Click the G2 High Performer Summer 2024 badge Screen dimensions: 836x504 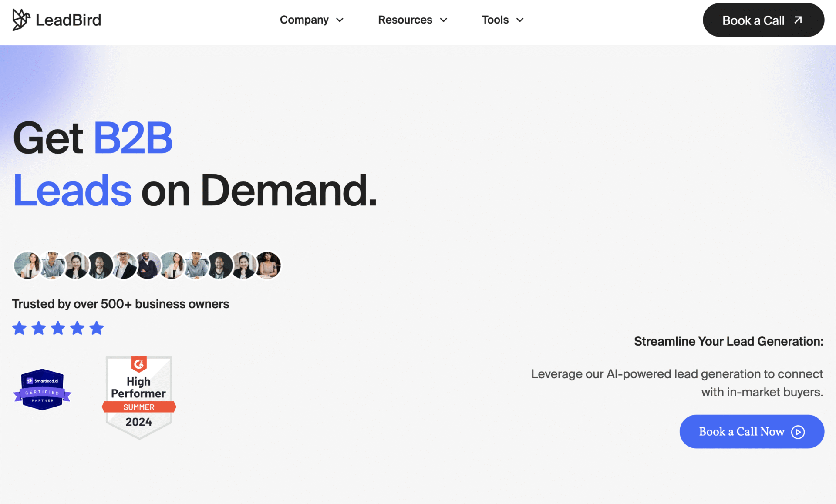(139, 398)
